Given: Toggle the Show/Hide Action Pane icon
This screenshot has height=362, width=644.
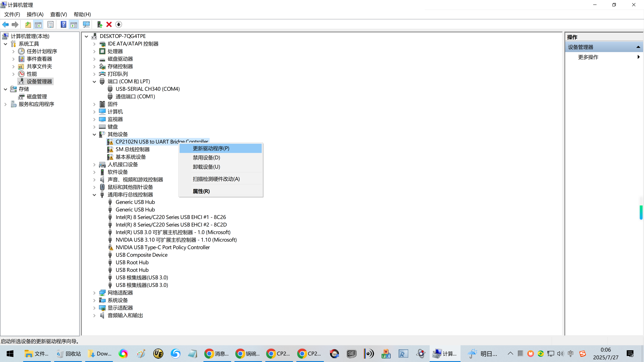Looking at the screenshot, I should click(x=74, y=24).
